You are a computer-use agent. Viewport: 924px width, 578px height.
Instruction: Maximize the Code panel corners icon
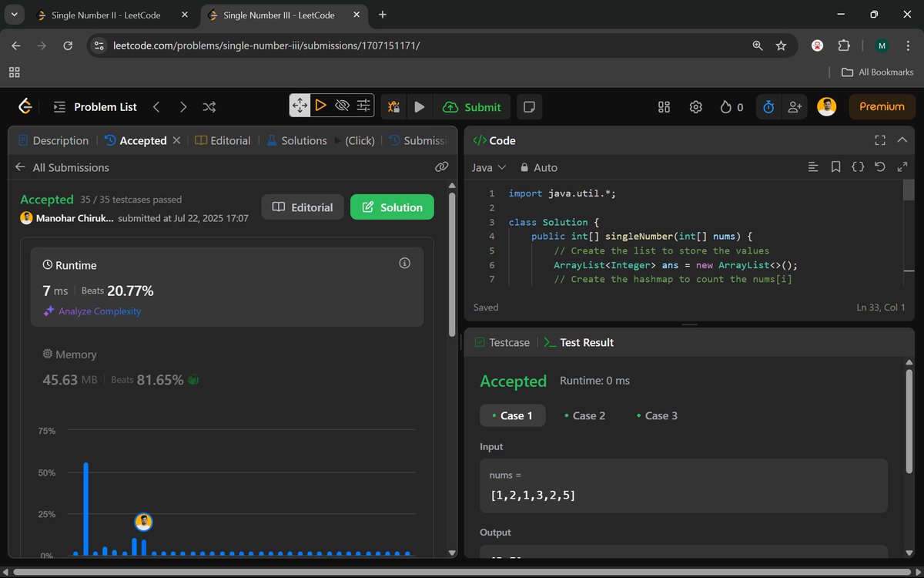(x=880, y=140)
